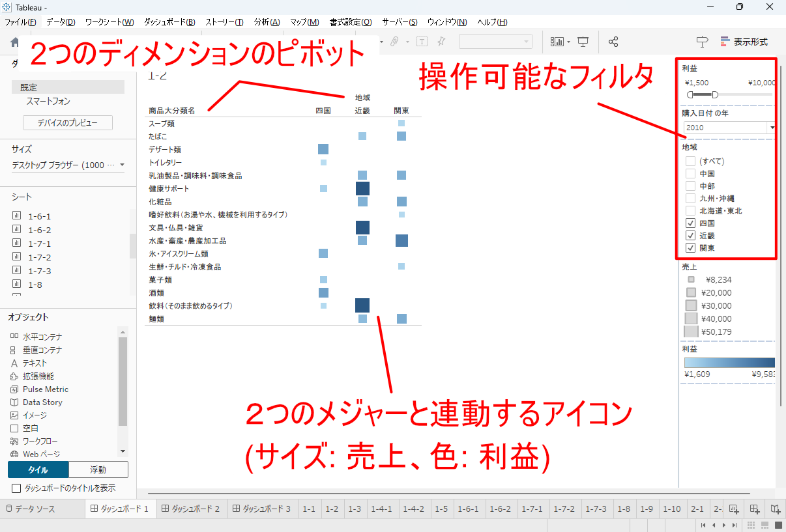Select the 既定 device layout
786x532 pixels.
68,87
